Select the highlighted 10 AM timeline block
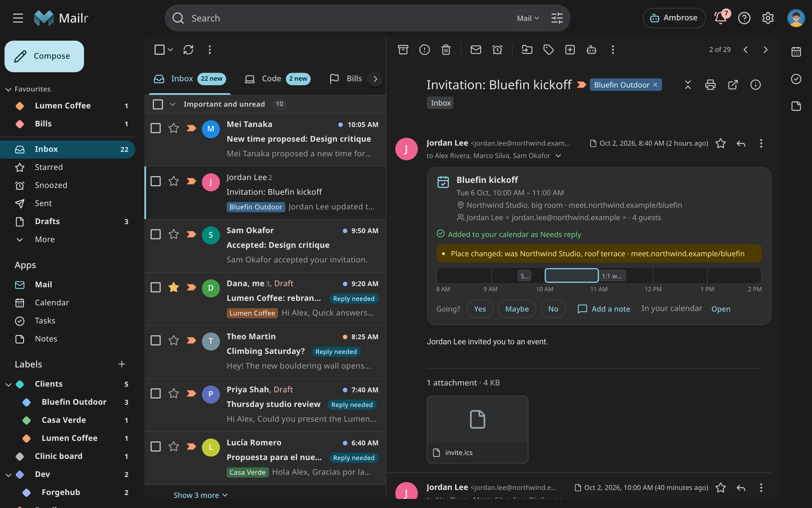The width and height of the screenshot is (812, 508). tap(572, 275)
